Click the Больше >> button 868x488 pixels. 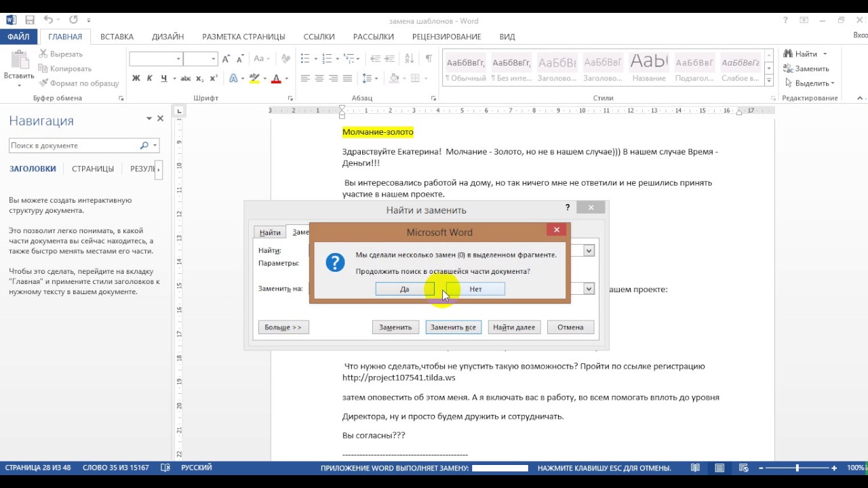coord(283,327)
